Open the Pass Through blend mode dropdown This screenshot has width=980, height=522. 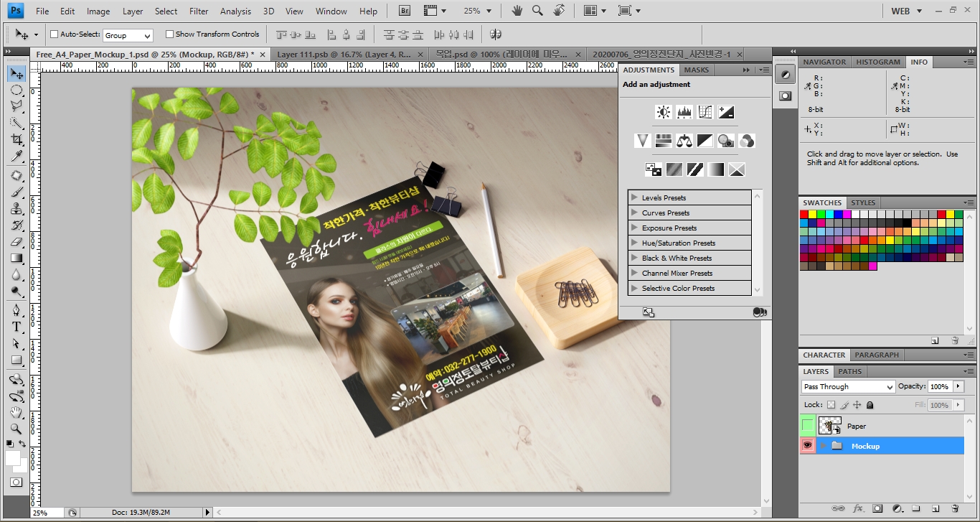[x=849, y=387]
